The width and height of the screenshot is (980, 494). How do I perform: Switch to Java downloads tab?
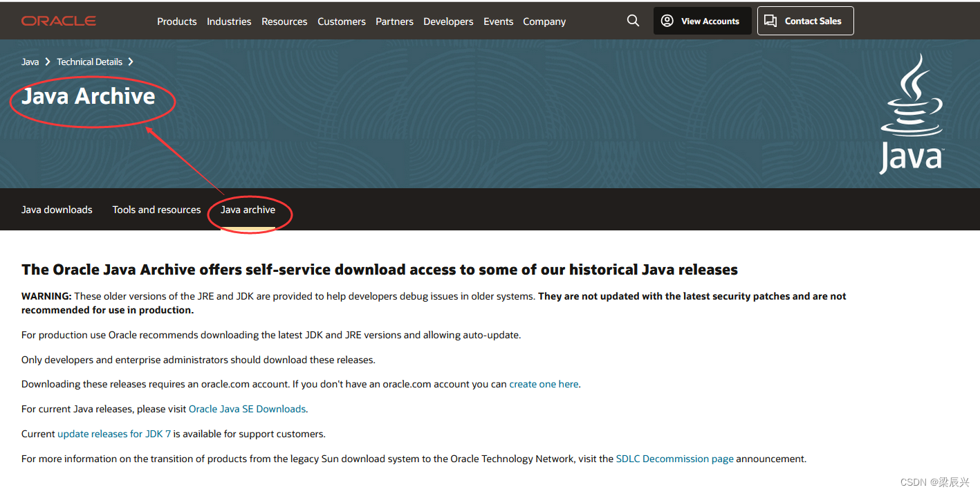coord(57,210)
